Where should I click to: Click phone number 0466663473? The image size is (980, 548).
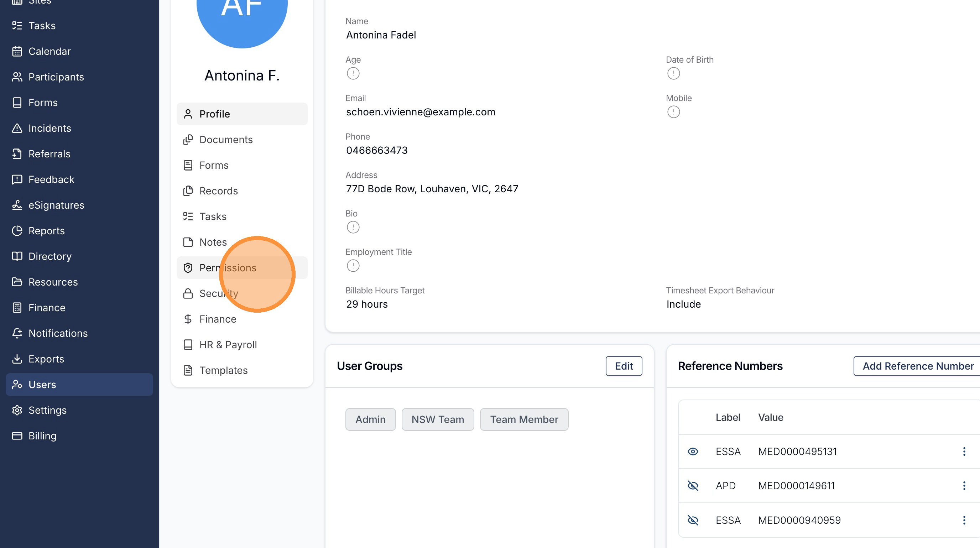pos(377,150)
